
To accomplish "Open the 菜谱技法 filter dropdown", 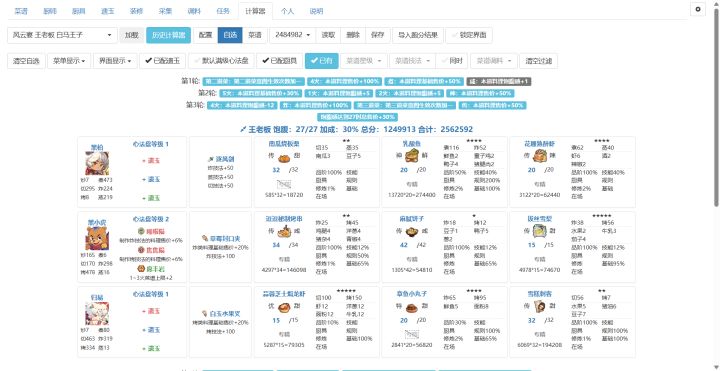I will (x=412, y=61).
